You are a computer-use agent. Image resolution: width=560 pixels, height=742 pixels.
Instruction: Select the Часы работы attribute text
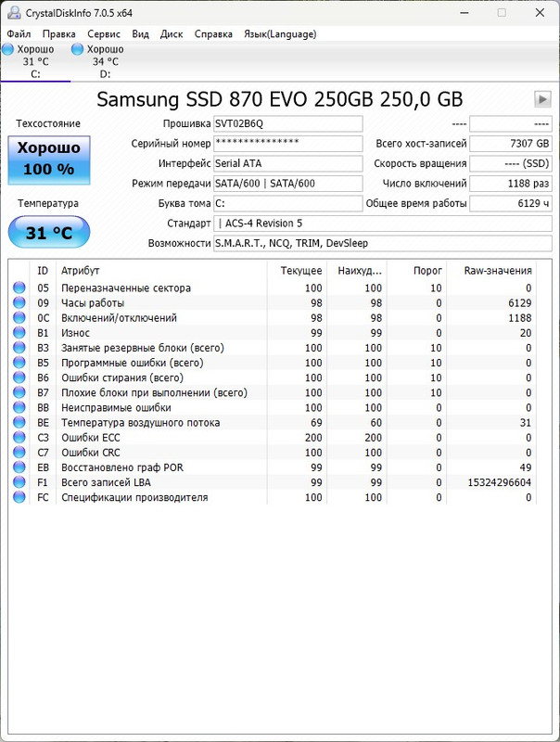[93, 303]
